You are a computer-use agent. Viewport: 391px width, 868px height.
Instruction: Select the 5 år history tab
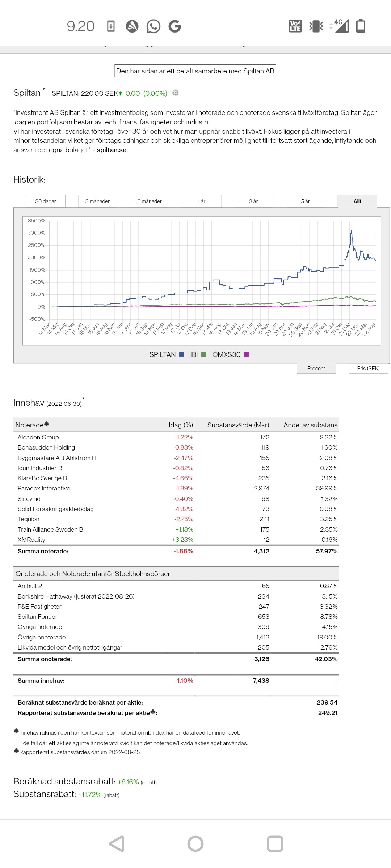click(x=305, y=201)
